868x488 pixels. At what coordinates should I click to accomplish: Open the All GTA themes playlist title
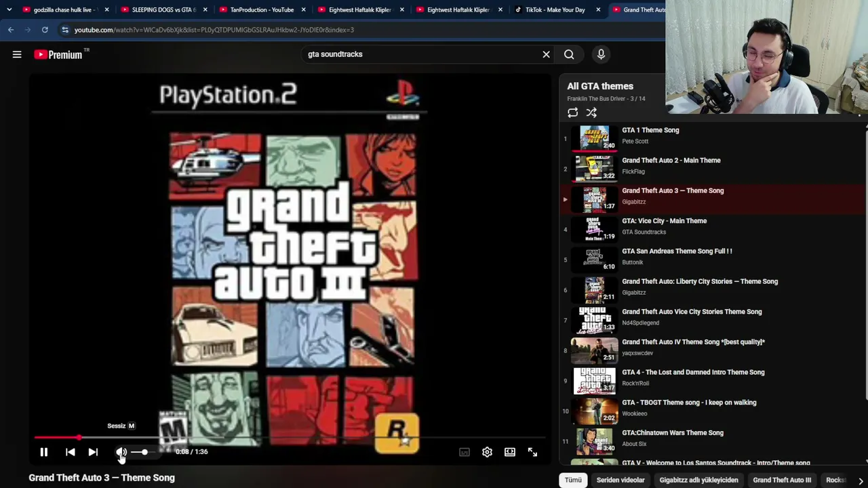point(600,86)
